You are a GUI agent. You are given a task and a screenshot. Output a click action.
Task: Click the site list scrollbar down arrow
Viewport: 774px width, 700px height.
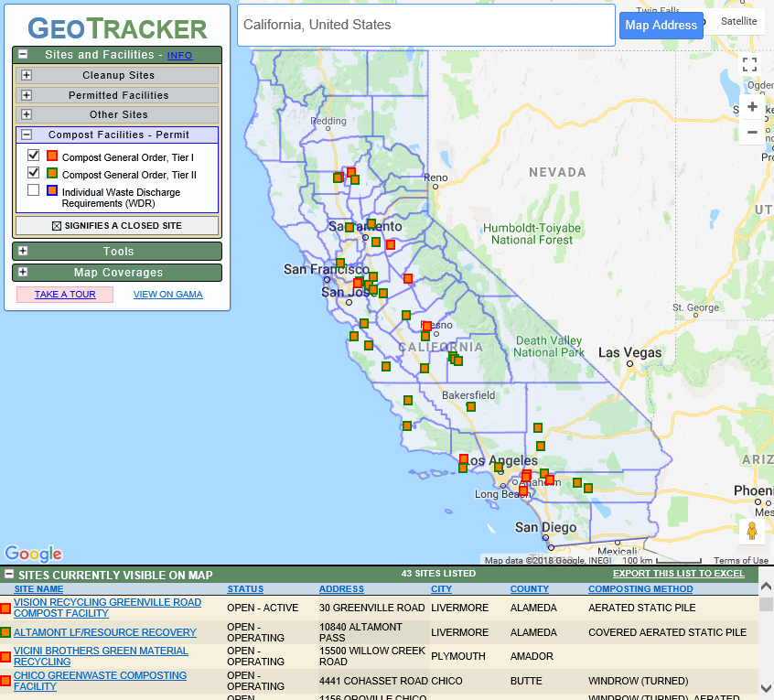766,688
